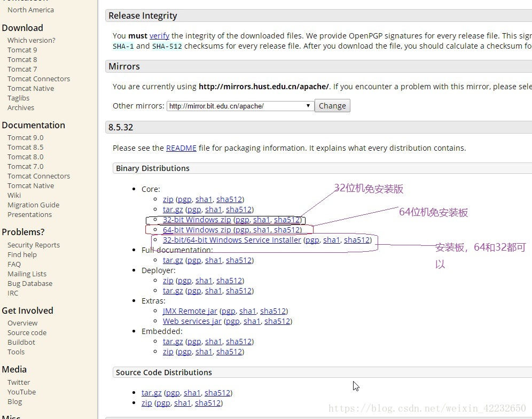The image size is (532, 419).
Task: Open the Get Involved Overview page
Action: tap(22, 323)
